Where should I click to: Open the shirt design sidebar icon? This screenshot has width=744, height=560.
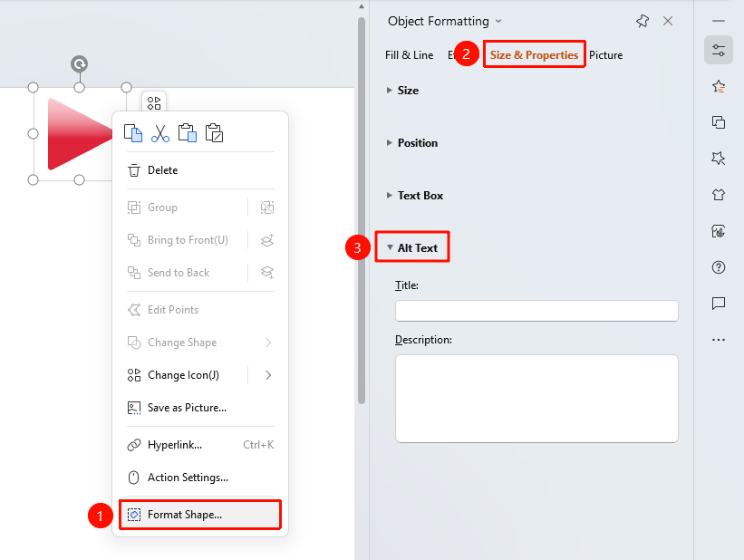719,195
